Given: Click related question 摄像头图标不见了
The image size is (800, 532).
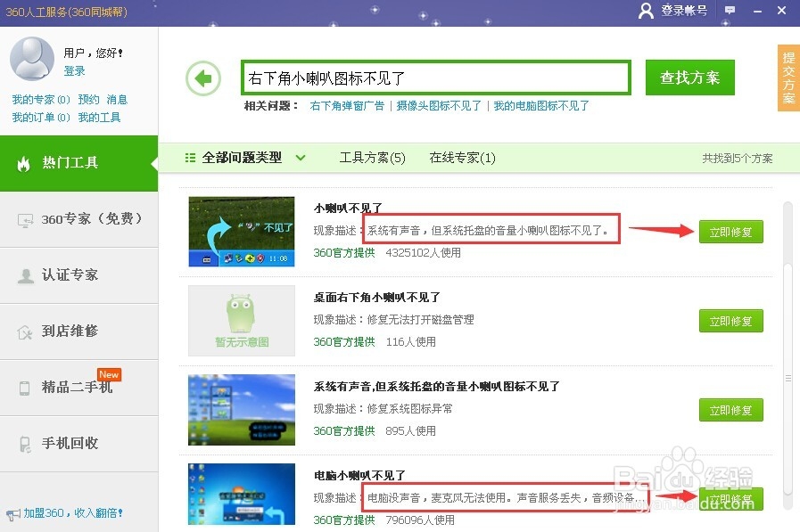Looking at the screenshot, I should 439,105.
